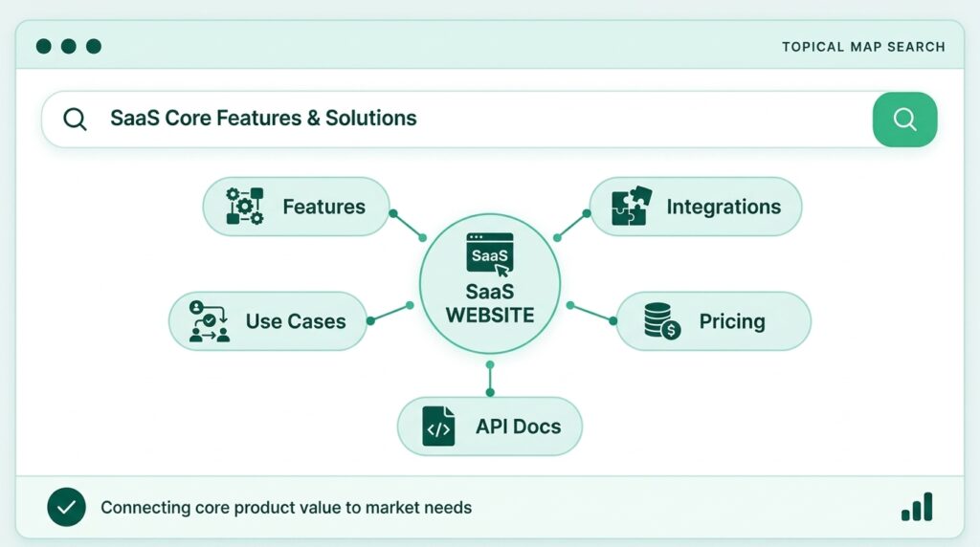
Task: Click the SaaS browser window icon
Action: click(x=490, y=254)
